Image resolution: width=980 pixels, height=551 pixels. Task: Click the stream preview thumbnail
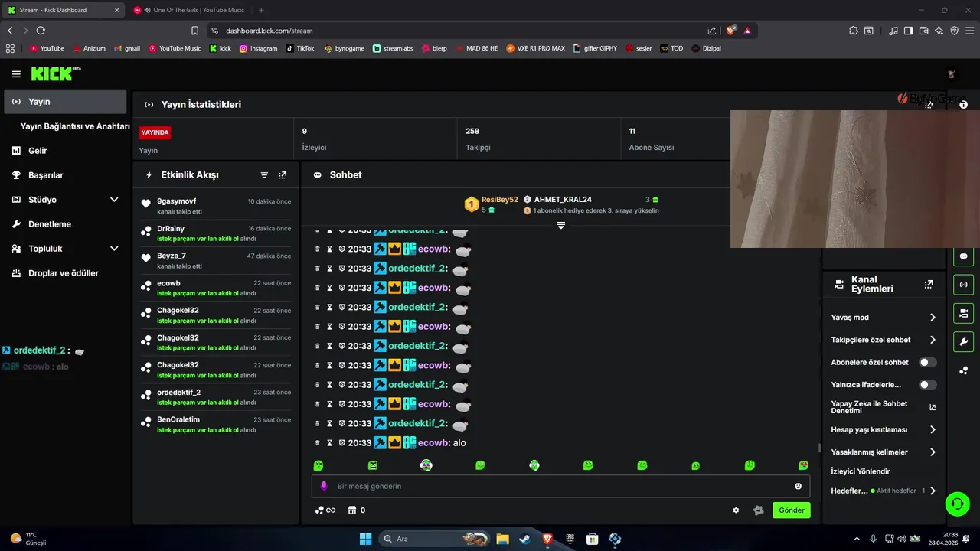click(x=855, y=178)
